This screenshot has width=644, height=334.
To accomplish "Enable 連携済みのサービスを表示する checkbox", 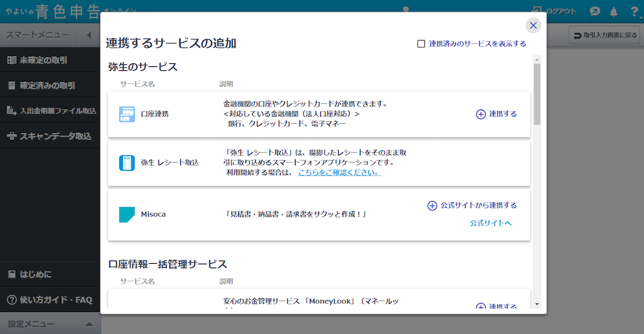I will (421, 44).
